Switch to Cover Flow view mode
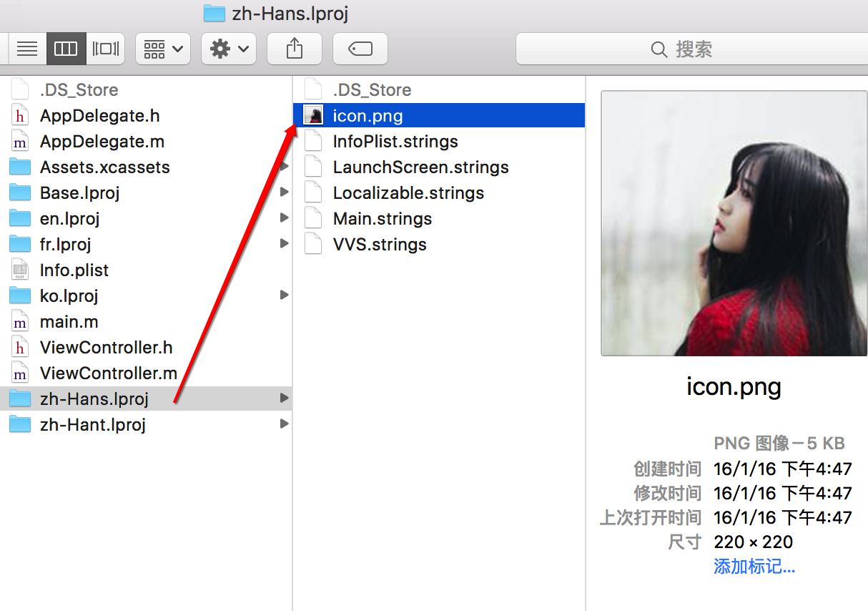 click(x=106, y=49)
